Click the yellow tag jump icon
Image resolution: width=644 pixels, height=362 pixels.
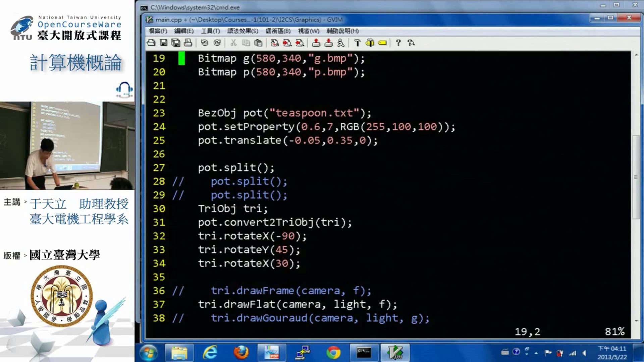coord(382,43)
